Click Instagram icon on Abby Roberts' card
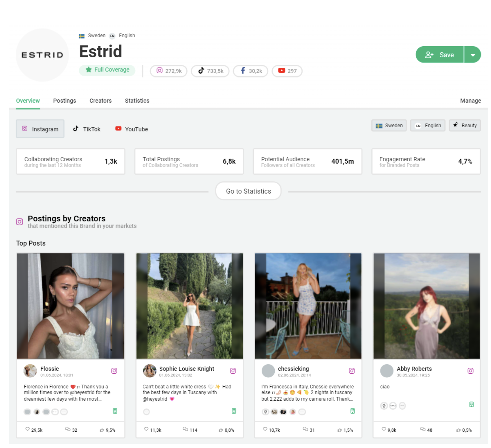This screenshot has width=491, height=448. pos(470,371)
